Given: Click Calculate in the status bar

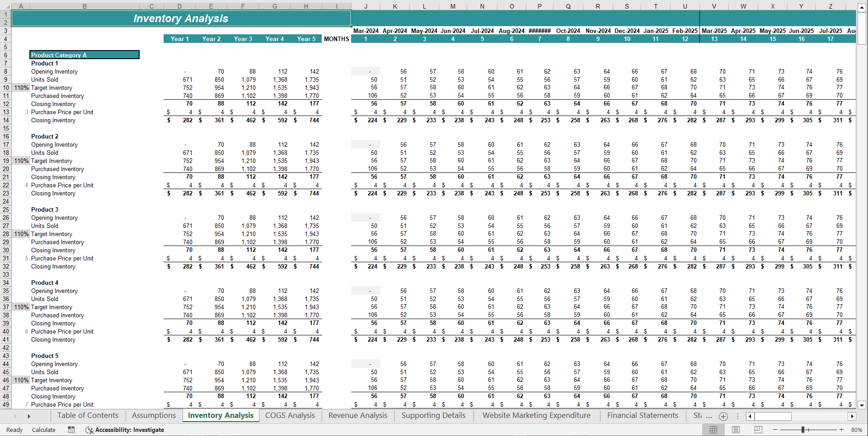Looking at the screenshot, I should 43,430.
